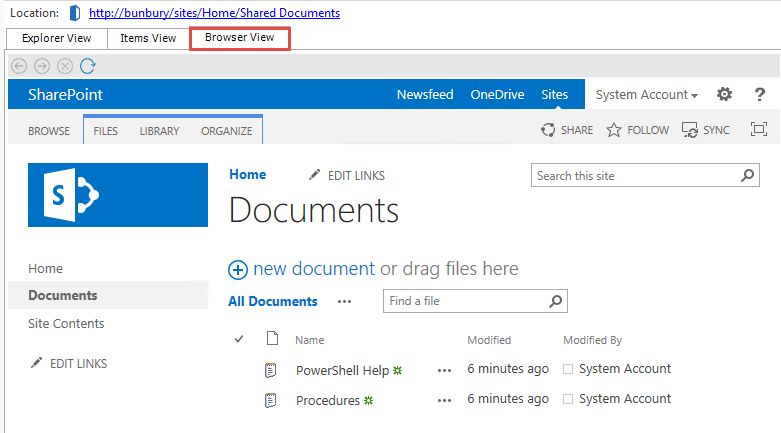
Task: Switch to the Explorer View tab
Action: coord(56,38)
